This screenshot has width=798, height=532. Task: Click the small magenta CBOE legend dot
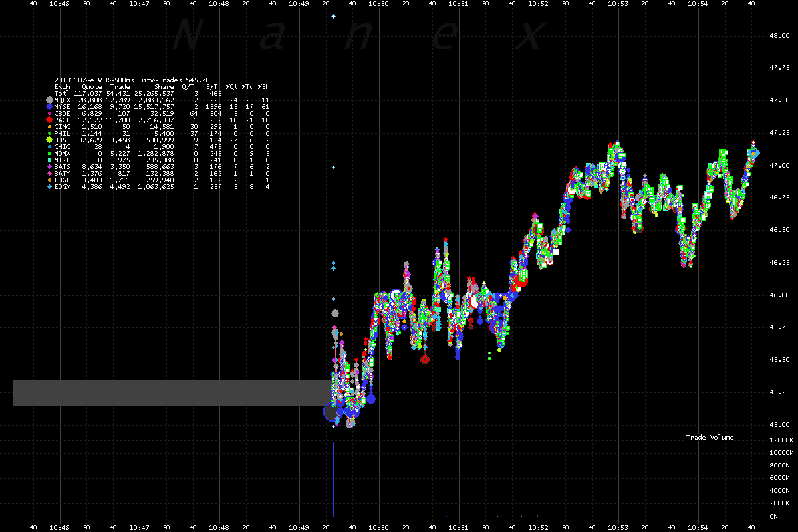(x=49, y=113)
